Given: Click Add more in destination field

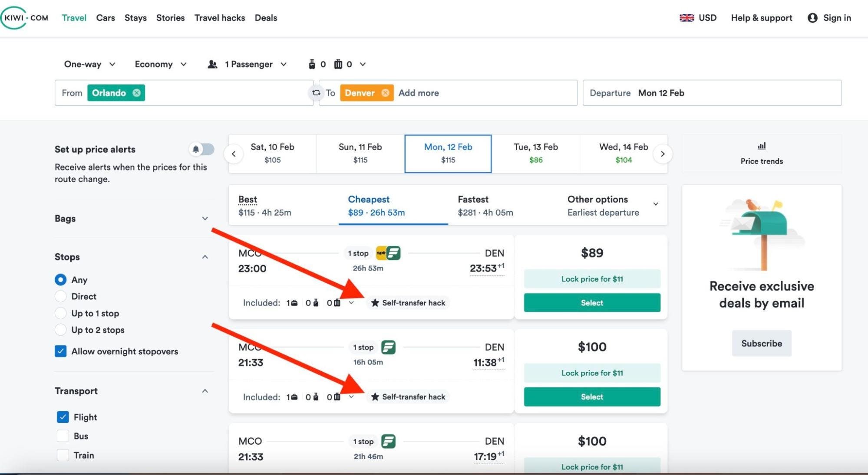Looking at the screenshot, I should (419, 93).
